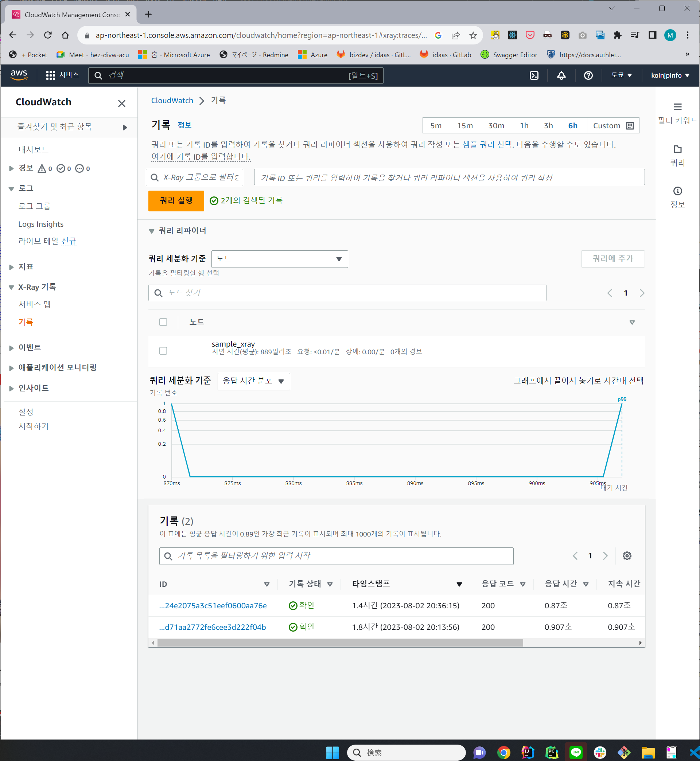
Task: Open the 응답 시간 분포 dropdown
Action: pos(253,381)
